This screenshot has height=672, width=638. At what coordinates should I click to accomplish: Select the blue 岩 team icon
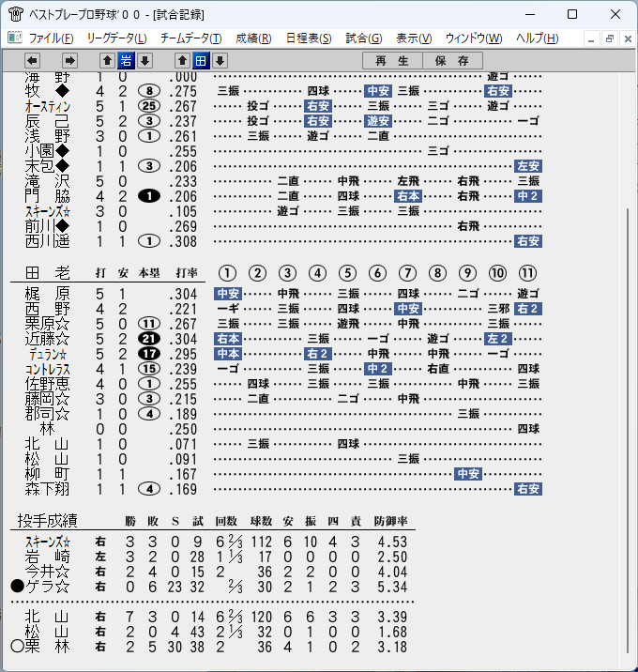pos(126,61)
